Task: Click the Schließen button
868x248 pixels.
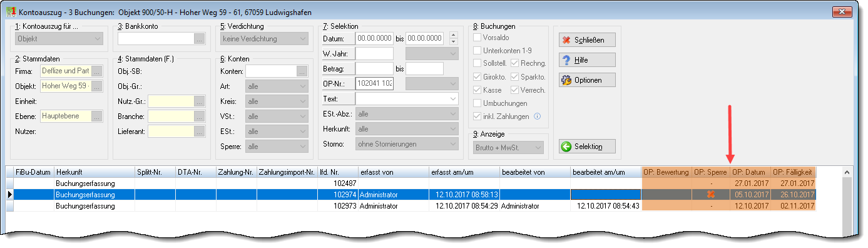Action: (587, 39)
